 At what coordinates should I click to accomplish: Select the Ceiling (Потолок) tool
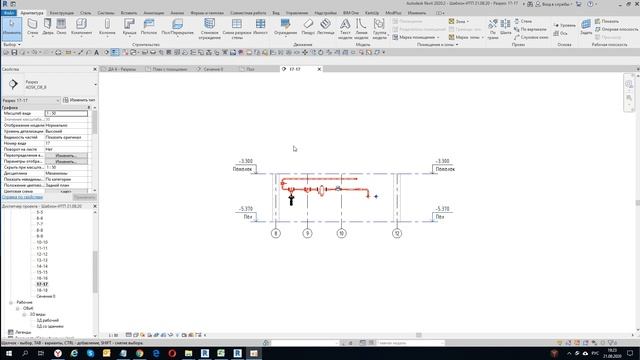149,27
